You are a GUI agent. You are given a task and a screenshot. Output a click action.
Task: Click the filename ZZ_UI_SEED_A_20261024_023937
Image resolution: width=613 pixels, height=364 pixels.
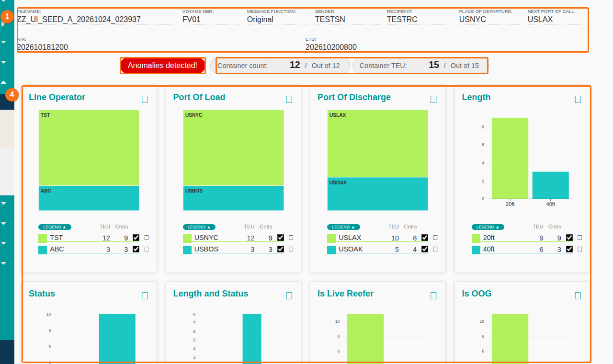pyautogui.click(x=79, y=20)
